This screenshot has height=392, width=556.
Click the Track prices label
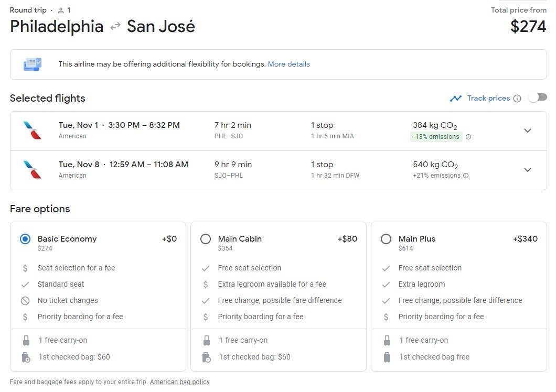click(488, 98)
